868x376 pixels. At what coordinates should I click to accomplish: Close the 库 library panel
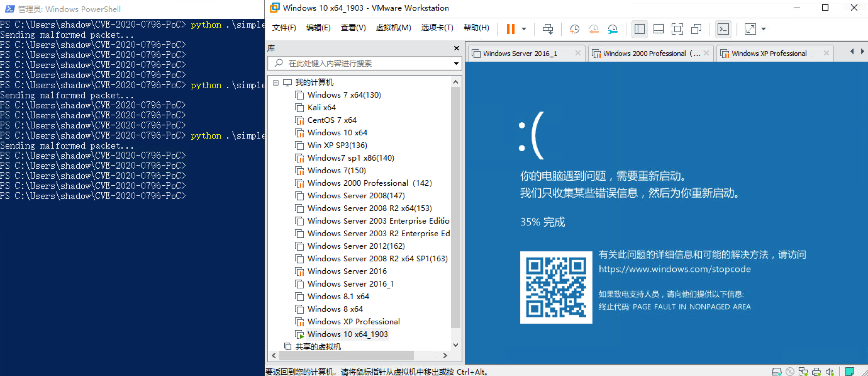click(456, 48)
